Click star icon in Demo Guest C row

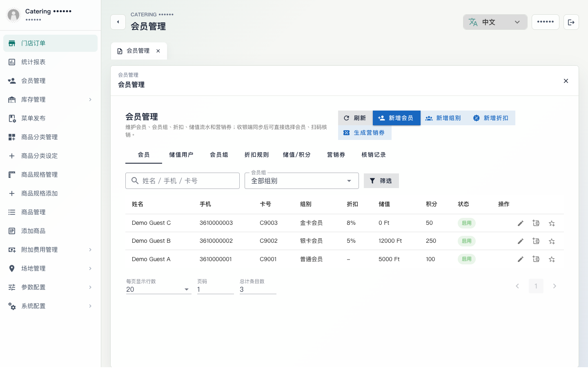pos(552,223)
